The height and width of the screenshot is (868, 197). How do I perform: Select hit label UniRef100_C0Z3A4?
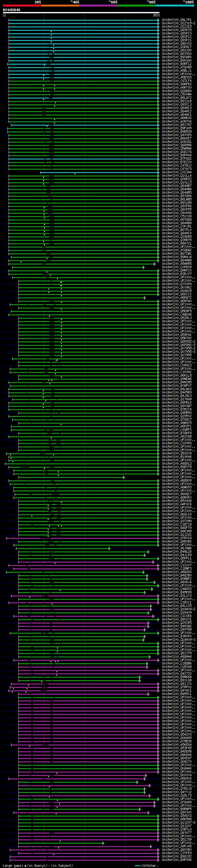(x=177, y=172)
